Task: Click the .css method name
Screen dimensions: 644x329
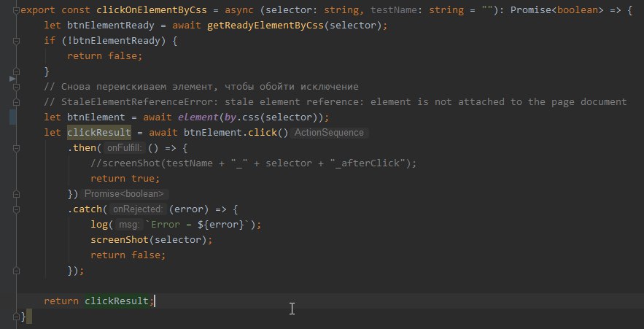Action: [250, 117]
